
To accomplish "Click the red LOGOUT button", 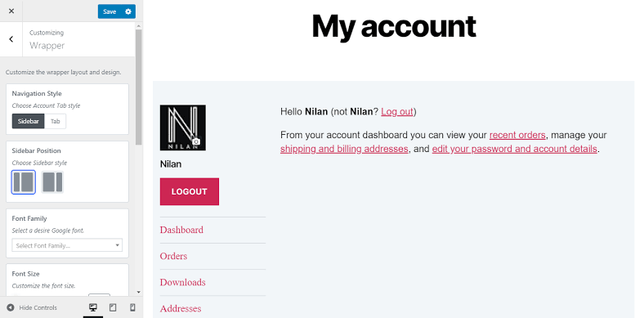I will click(190, 191).
